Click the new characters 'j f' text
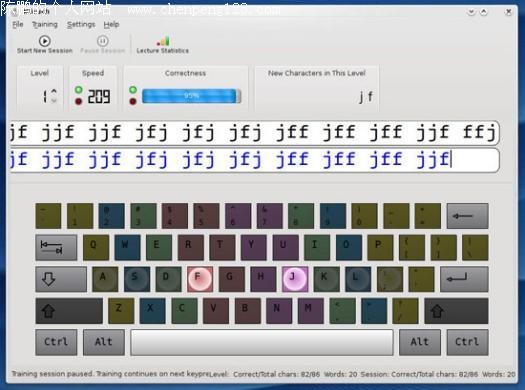525x390 pixels. tap(366, 97)
